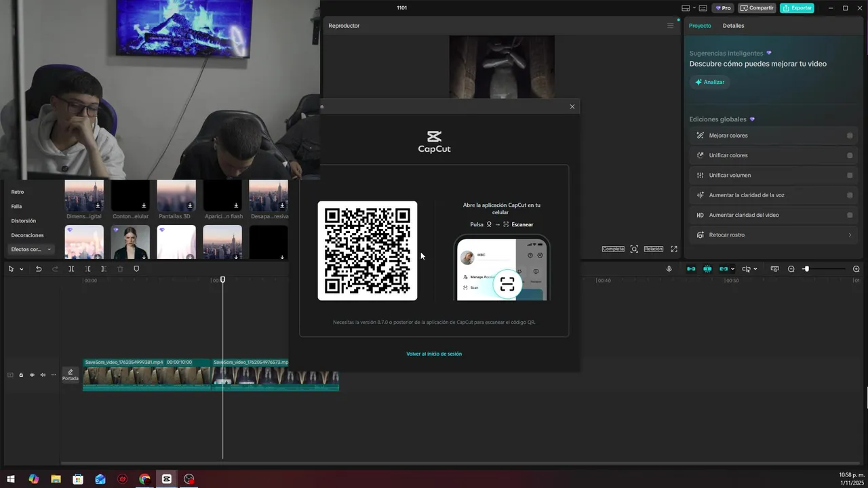Screen dimensions: 868x488
Task: Toggle clip linkage in timeline toolbar
Action: point(724,269)
